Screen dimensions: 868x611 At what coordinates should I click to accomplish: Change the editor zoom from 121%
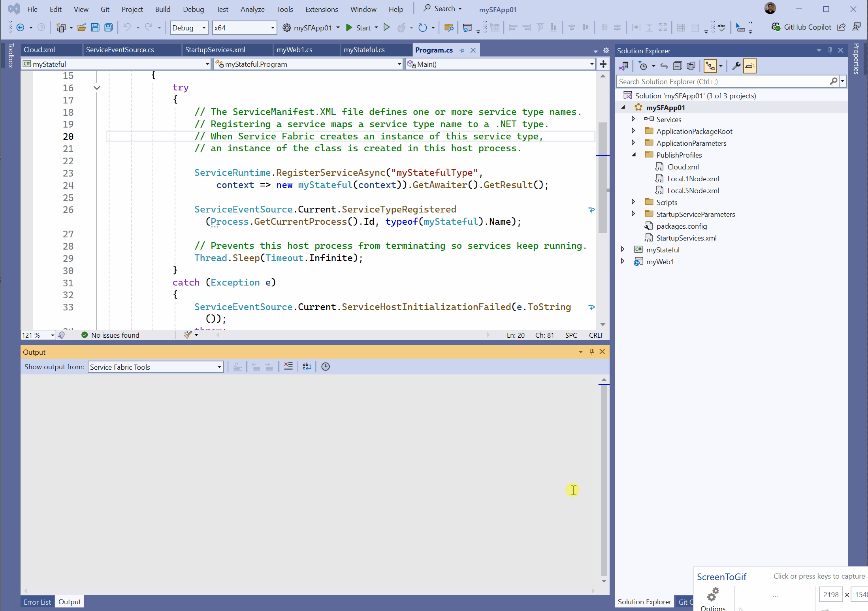pyautogui.click(x=38, y=335)
